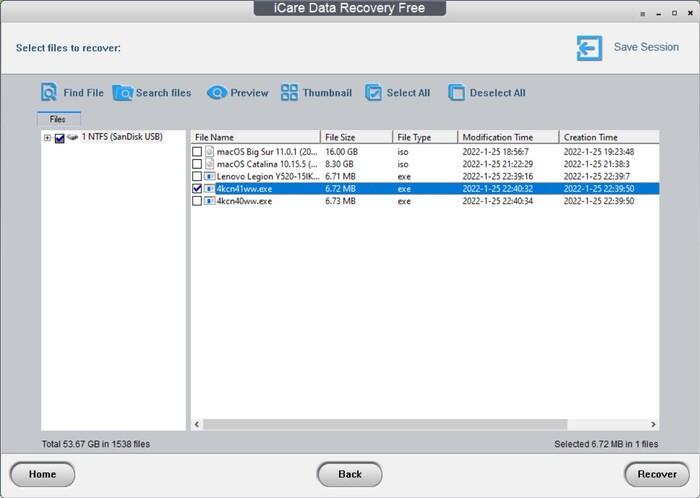Sort by the Modification Time column header

(508, 137)
